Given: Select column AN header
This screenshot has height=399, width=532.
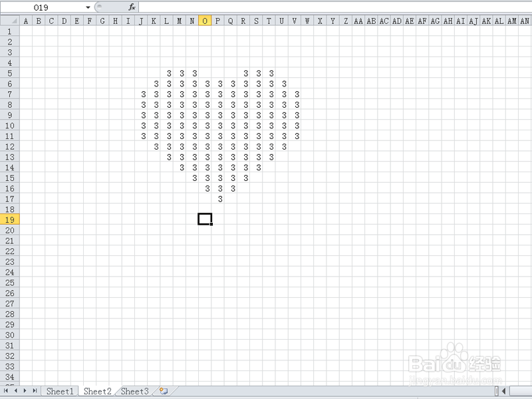Looking at the screenshot, I should coord(525,21).
